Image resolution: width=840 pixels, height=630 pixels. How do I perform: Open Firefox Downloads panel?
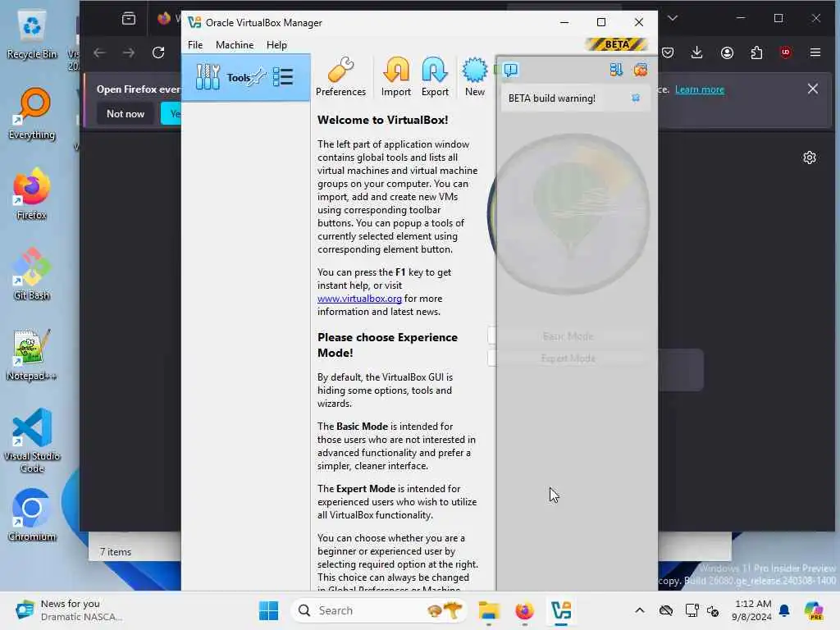697,52
